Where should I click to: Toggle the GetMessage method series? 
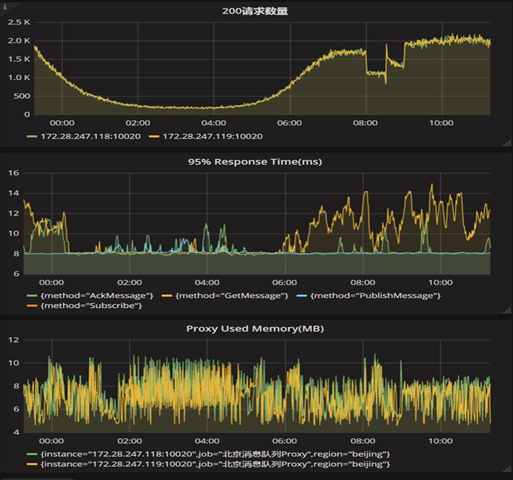231,296
